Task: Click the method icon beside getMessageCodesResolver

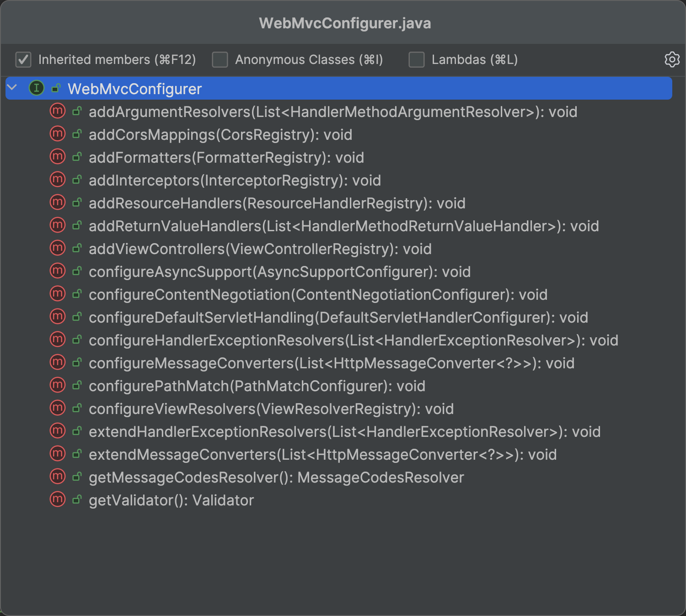Action: tap(58, 477)
